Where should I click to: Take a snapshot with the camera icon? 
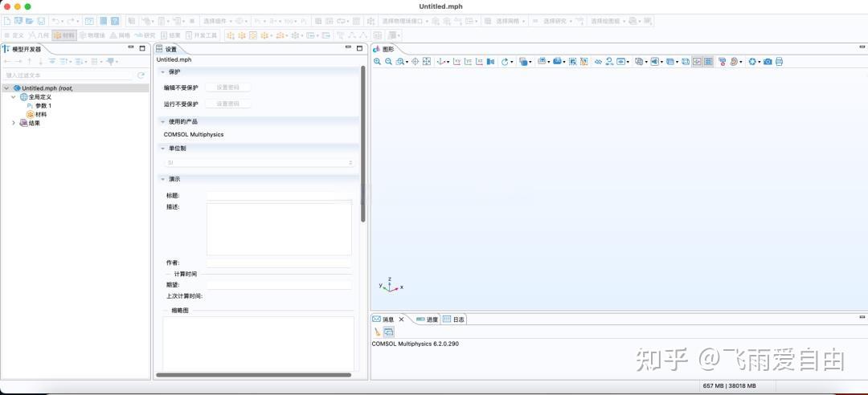(x=768, y=62)
